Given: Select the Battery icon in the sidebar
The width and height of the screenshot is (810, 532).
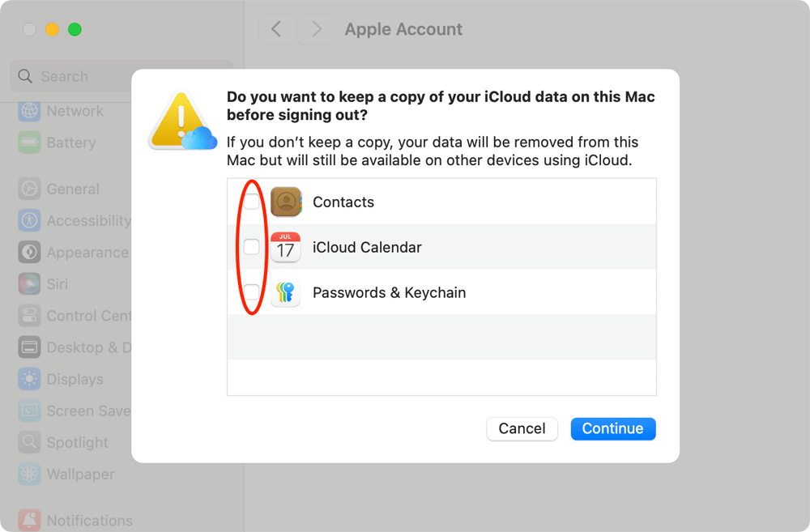Looking at the screenshot, I should click(29, 143).
